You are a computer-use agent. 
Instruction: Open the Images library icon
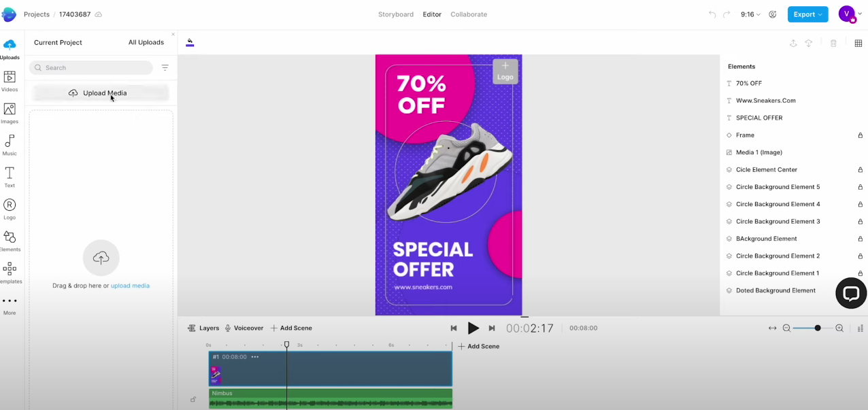click(x=10, y=114)
